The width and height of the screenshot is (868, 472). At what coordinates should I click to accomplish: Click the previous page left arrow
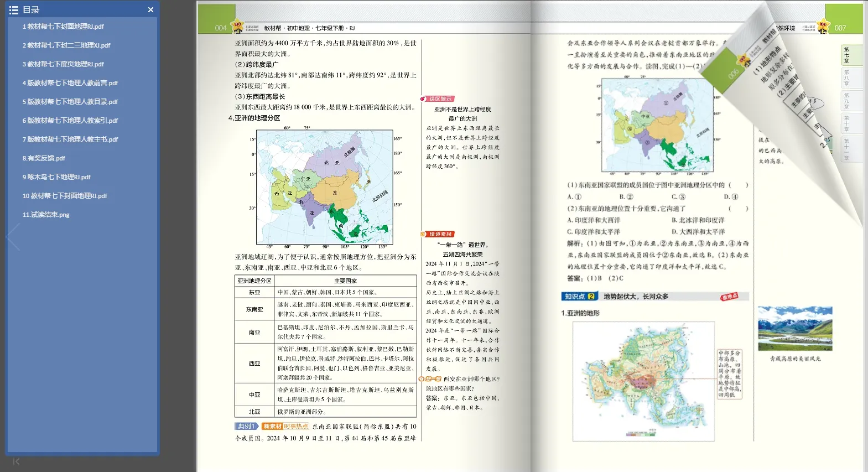[x=13, y=237]
